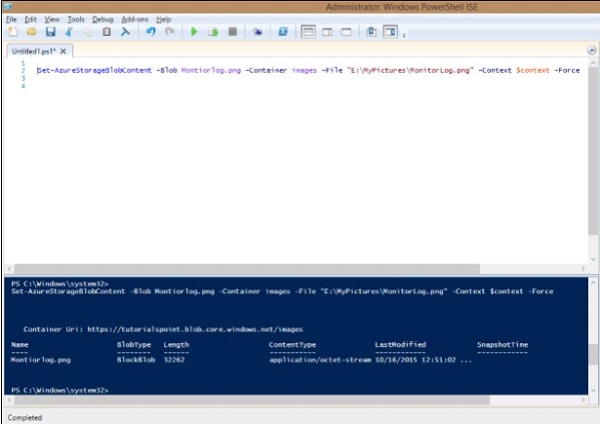Click the console prompt PS C:\Windows\system32

[x=60, y=389]
